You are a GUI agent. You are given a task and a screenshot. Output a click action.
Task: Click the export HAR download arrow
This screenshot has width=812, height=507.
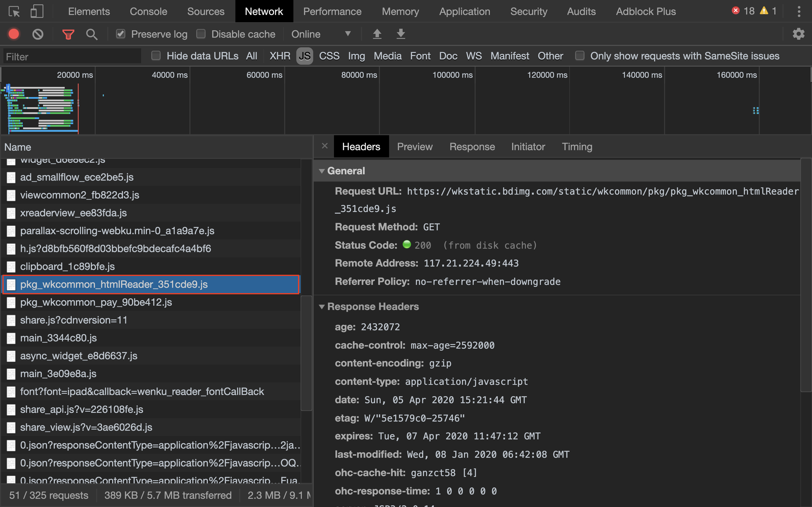coord(401,34)
